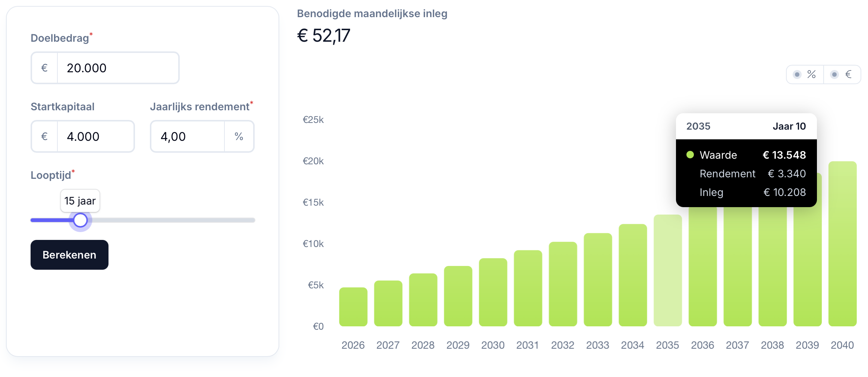Click the highlighted 2035 bar
The height and width of the screenshot is (377, 868).
pyautogui.click(x=667, y=270)
